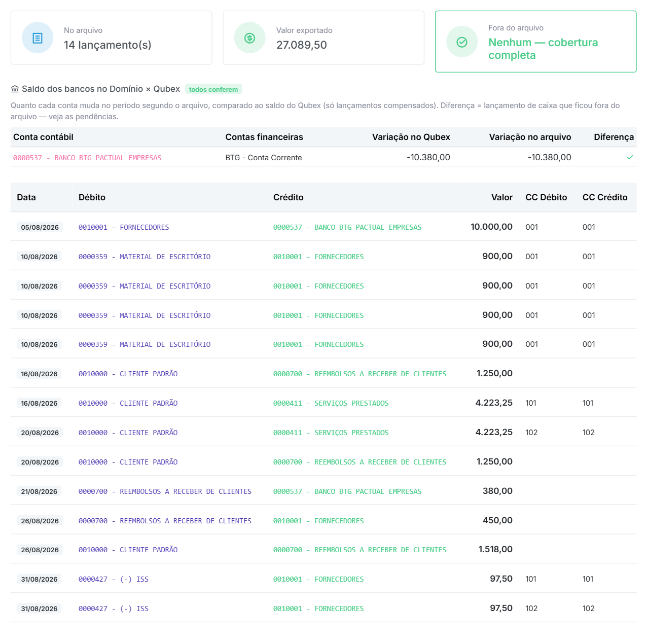Click -10.380,00 under Variação no arquivo

(550, 157)
